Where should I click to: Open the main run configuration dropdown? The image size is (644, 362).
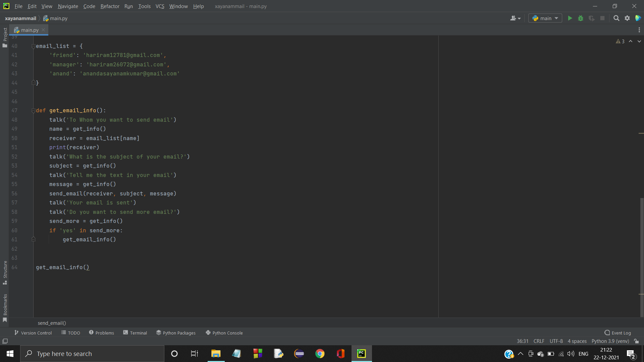click(545, 18)
